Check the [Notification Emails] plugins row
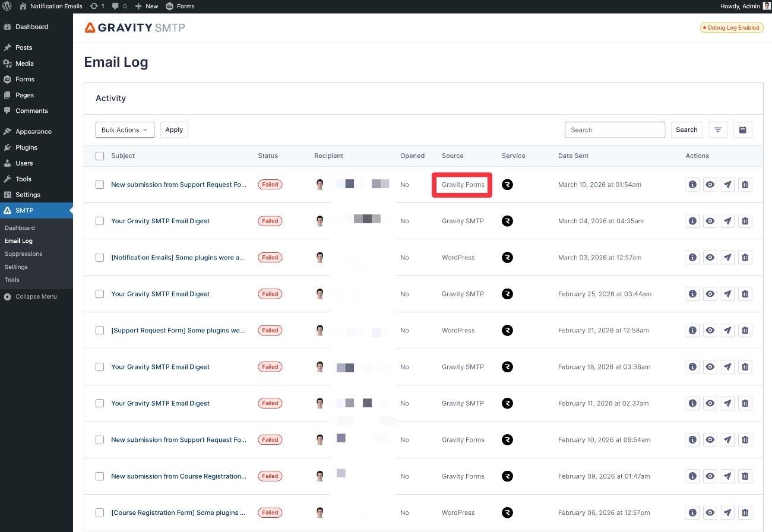The height and width of the screenshot is (532, 772). [x=100, y=258]
